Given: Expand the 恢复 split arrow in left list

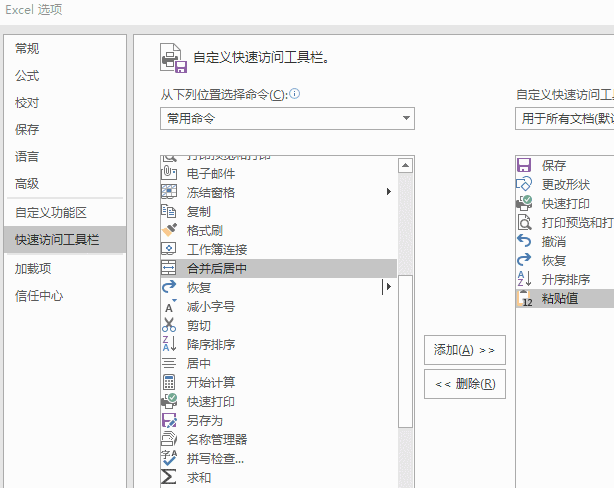Looking at the screenshot, I should (x=388, y=287).
